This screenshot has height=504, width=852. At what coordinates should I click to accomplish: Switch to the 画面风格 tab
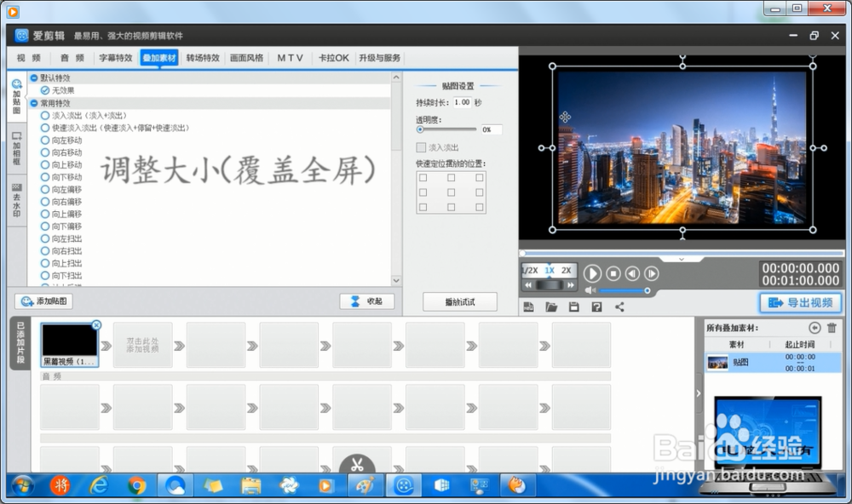coord(246,58)
